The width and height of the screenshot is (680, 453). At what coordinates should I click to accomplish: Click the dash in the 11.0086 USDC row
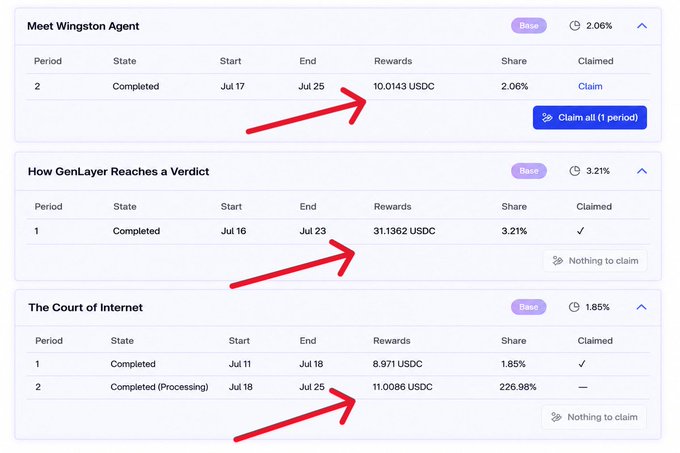coord(583,387)
